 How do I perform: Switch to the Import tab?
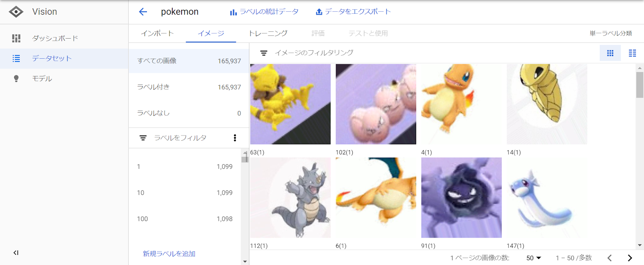click(157, 33)
